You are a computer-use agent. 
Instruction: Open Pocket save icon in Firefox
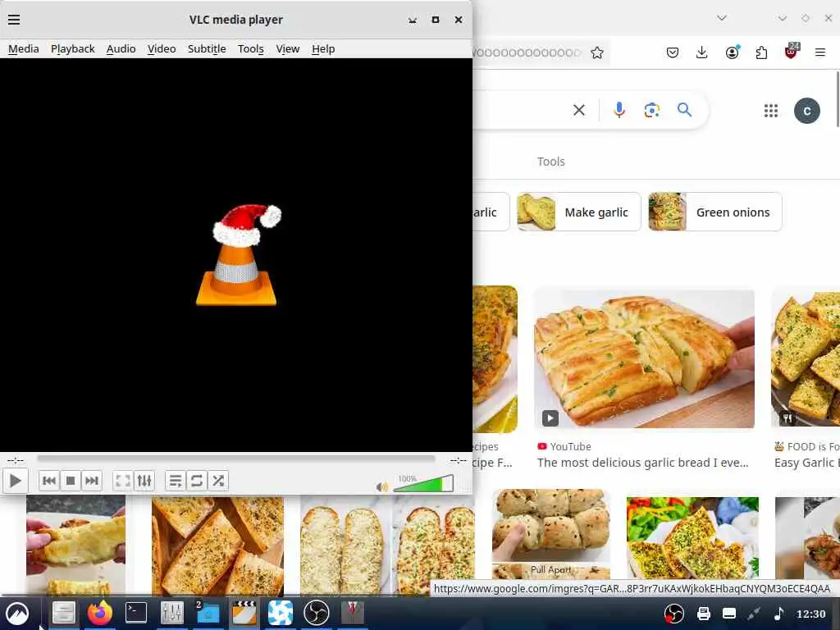click(x=673, y=52)
